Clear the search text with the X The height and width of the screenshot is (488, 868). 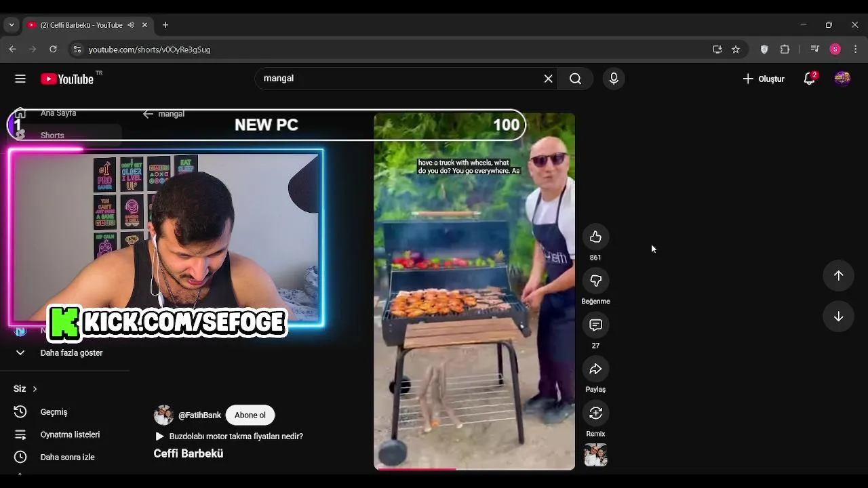coord(548,79)
